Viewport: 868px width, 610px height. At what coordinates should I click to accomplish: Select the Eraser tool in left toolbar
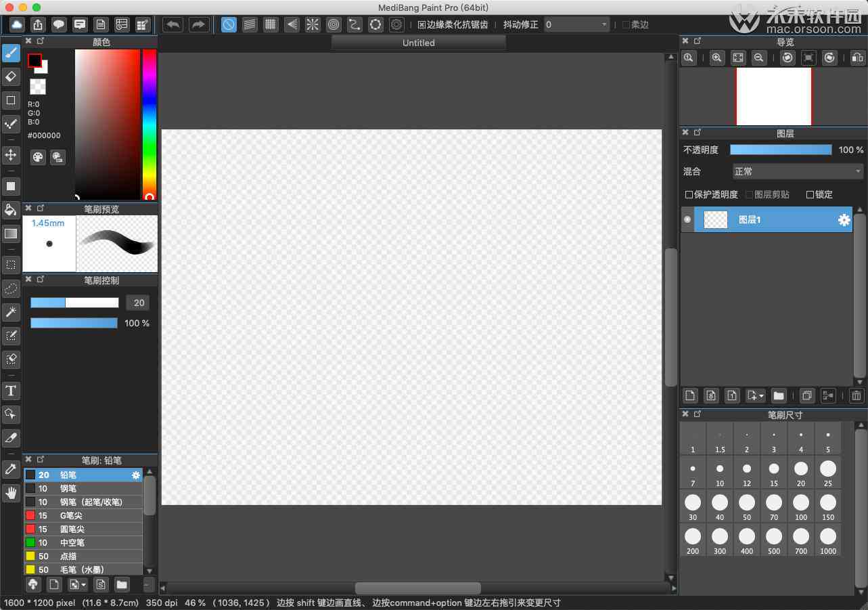click(x=11, y=77)
